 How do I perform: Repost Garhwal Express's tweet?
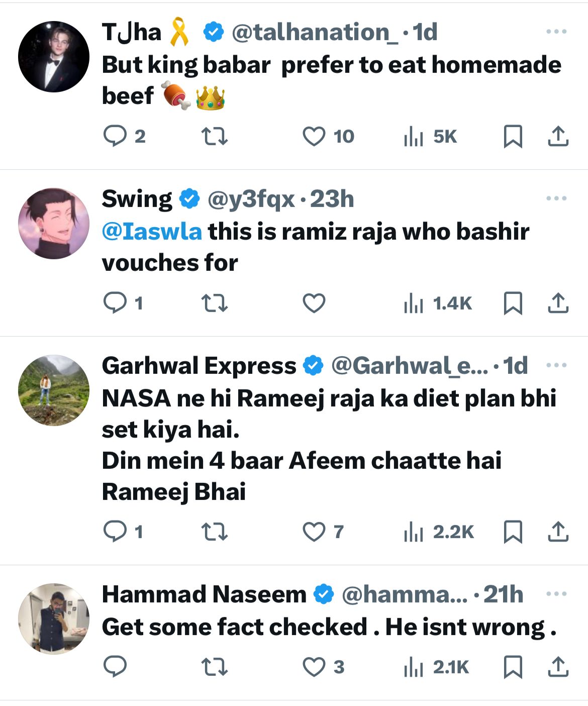[215, 532]
